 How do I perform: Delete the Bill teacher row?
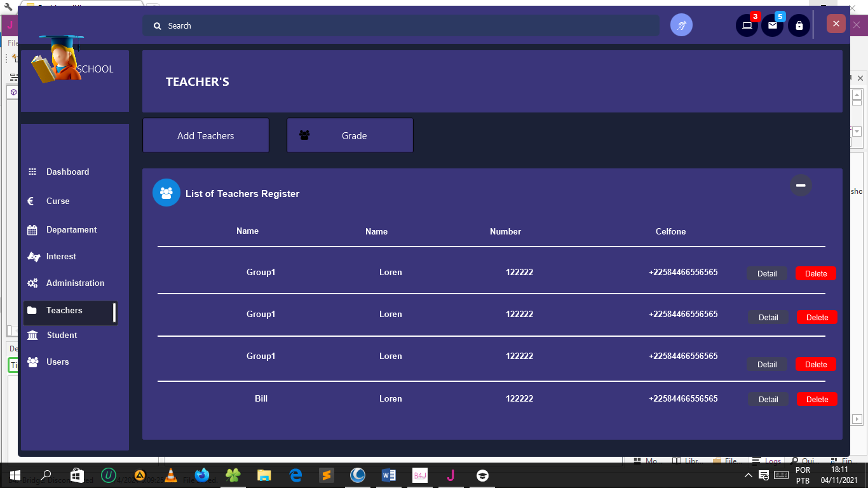[817, 399]
